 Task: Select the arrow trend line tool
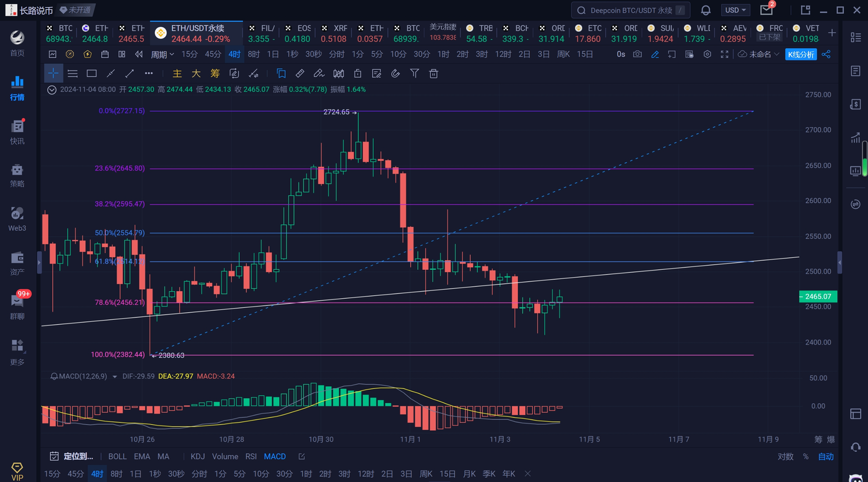coord(130,74)
